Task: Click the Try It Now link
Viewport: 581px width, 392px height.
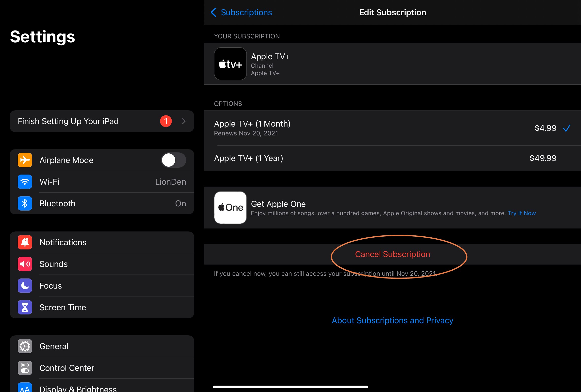Action: coord(522,213)
